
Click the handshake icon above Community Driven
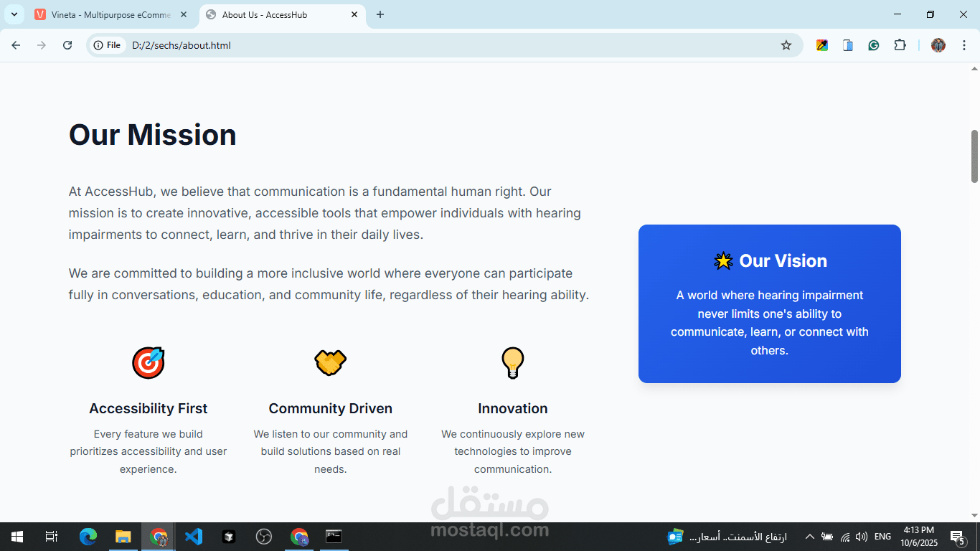click(x=331, y=363)
